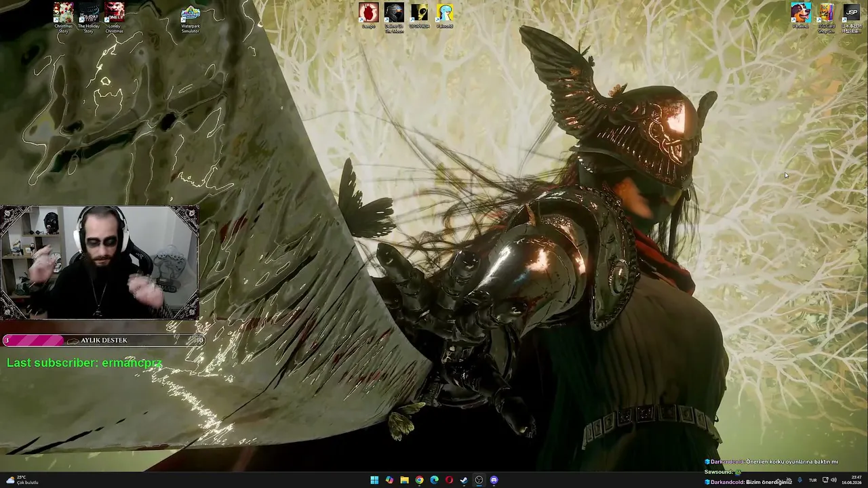Screen dimensions: 868x488
Task: Switch to OBS Studio on the taskbar
Action: pyautogui.click(x=479, y=480)
